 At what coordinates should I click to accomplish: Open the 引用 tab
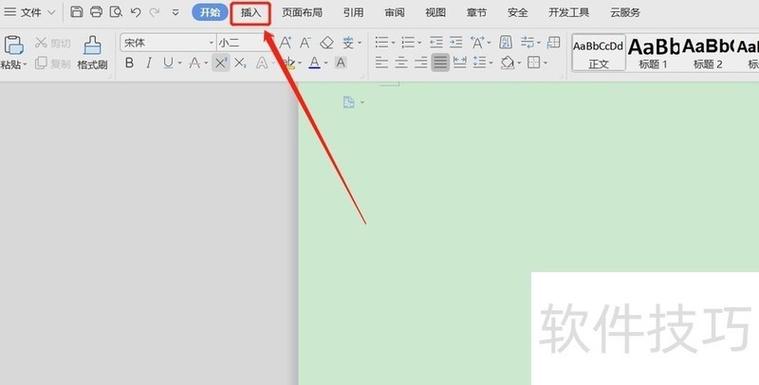pyautogui.click(x=353, y=13)
